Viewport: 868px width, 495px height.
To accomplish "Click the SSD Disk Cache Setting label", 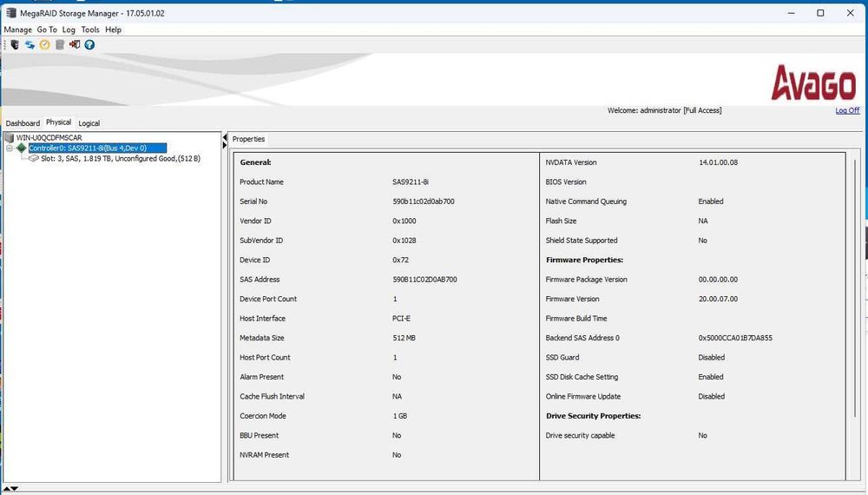I will (582, 377).
